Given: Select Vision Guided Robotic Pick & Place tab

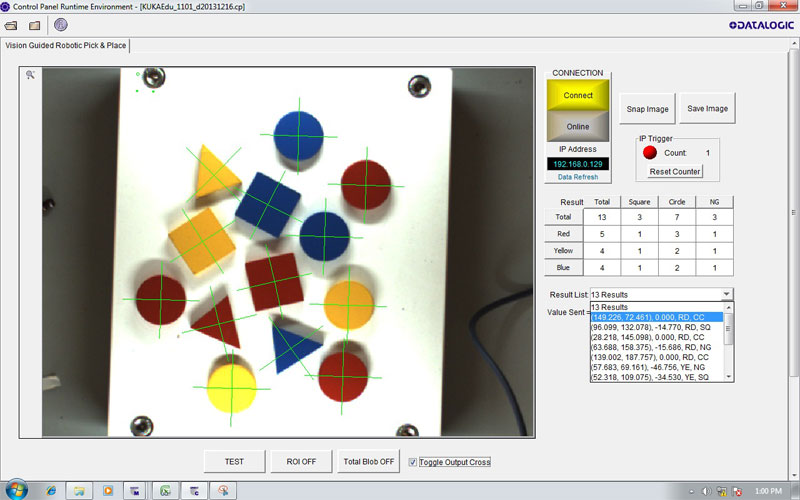Looking at the screenshot, I should coord(66,45).
